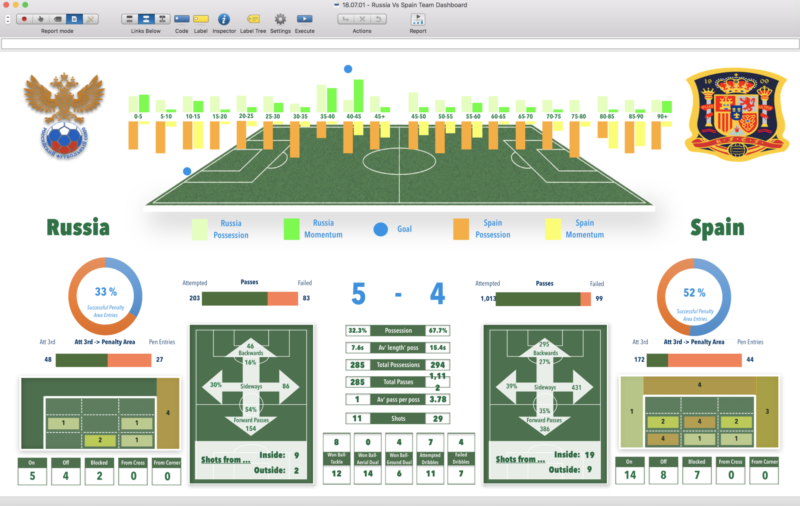Image resolution: width=800 pixels, height=506 pixels.
Task: Select the leftmost Links segment option
Action: click(x=130, y=19)
